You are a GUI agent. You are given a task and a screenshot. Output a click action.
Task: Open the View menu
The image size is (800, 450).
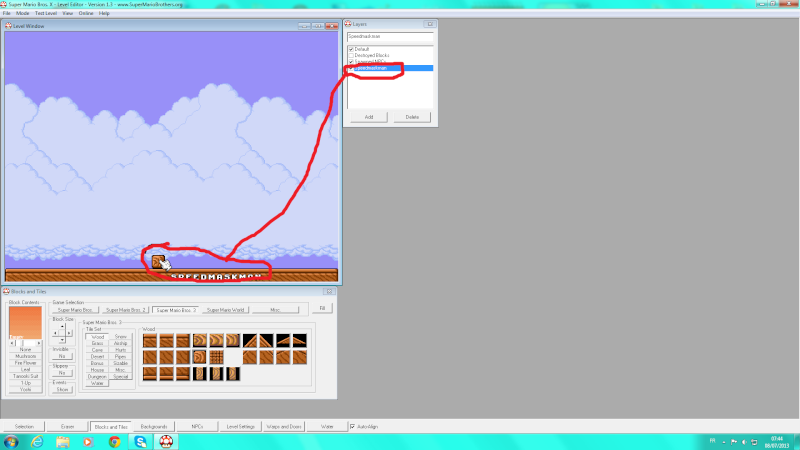[x=67, y=13]
